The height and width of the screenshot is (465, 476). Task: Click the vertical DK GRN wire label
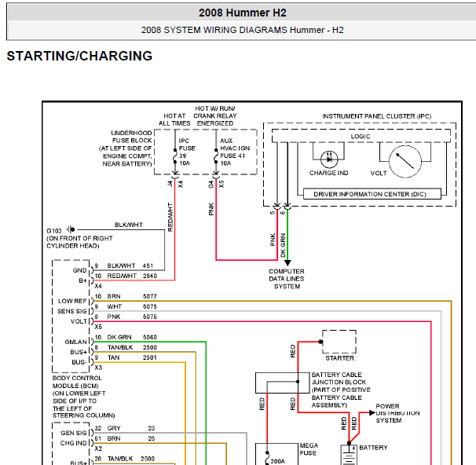(283, 245)
